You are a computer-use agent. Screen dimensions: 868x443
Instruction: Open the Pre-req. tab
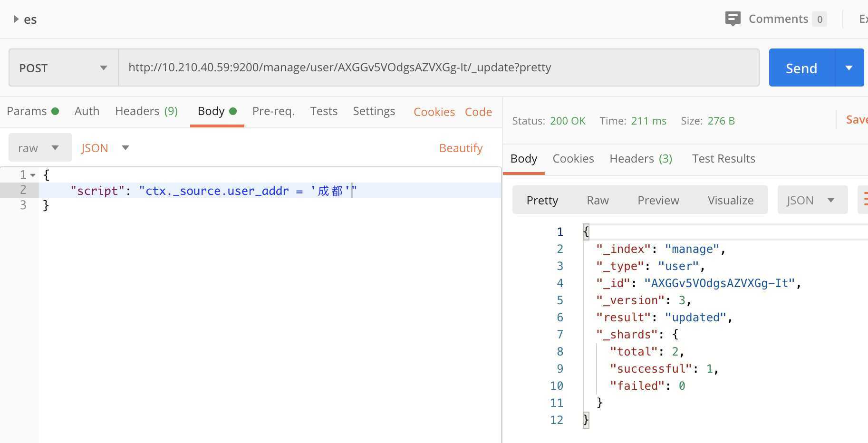click(x=273, y=111)
